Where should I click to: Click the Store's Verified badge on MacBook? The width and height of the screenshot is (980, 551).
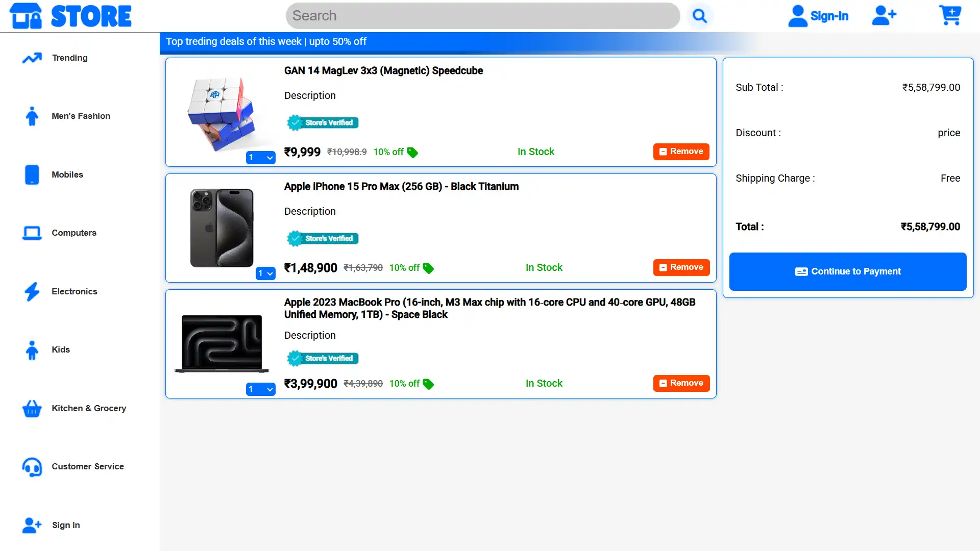[323, 359]
